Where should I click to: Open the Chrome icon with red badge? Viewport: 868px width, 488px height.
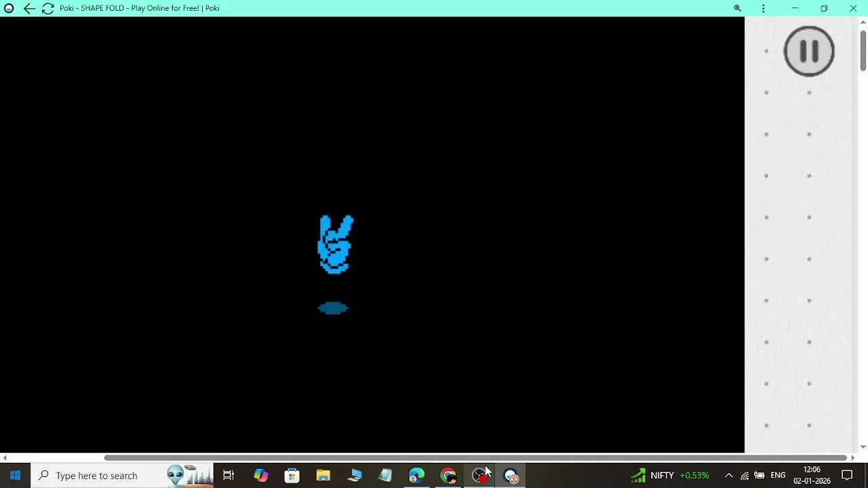(x=479, y=475)
